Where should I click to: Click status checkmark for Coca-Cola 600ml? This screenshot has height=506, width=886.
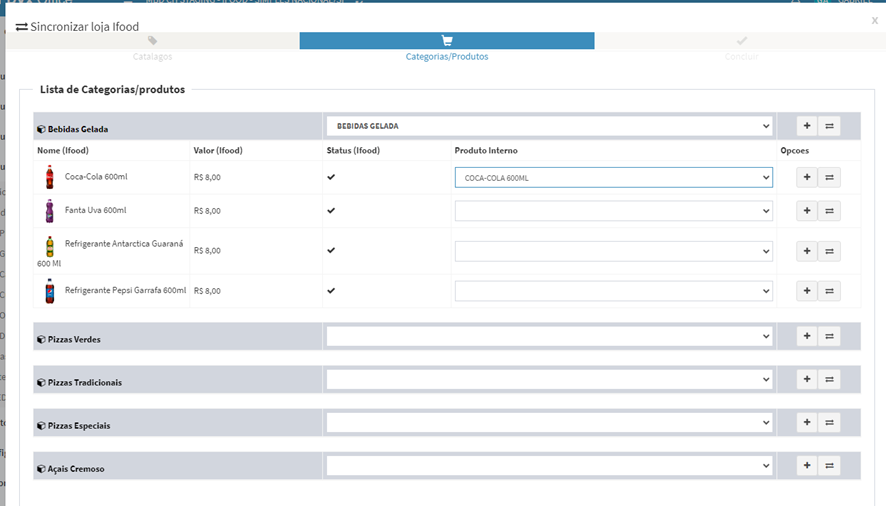pyautogui.click(x=331, y=177)
